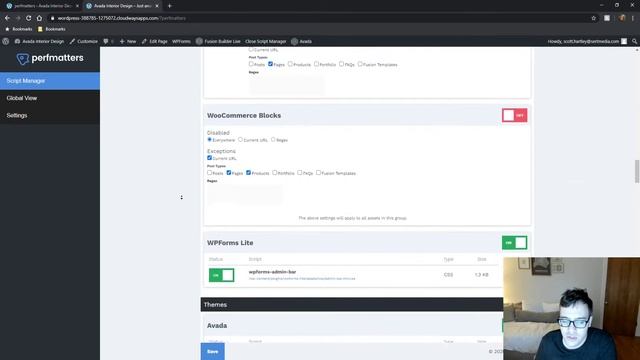Uncheck Pages post type for WooCommerce Blocks
640x360 pixels.
[229, 173]
